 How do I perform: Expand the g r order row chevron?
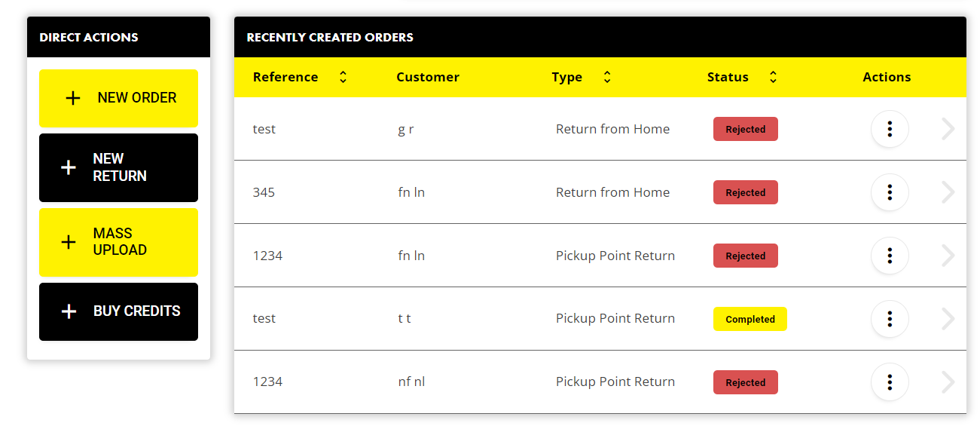[x=948, y=129]
